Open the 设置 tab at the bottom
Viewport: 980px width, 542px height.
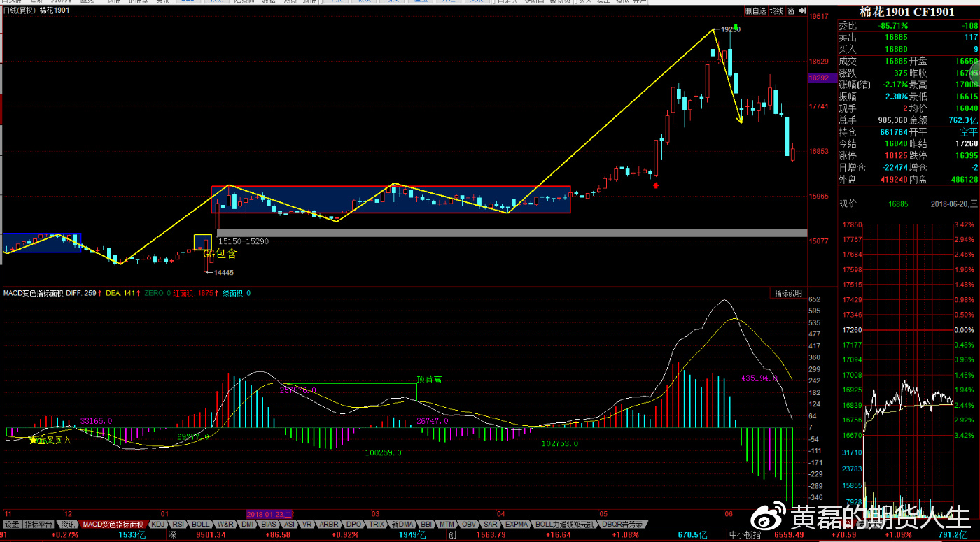pyautogui.click(x=11, y=524)
